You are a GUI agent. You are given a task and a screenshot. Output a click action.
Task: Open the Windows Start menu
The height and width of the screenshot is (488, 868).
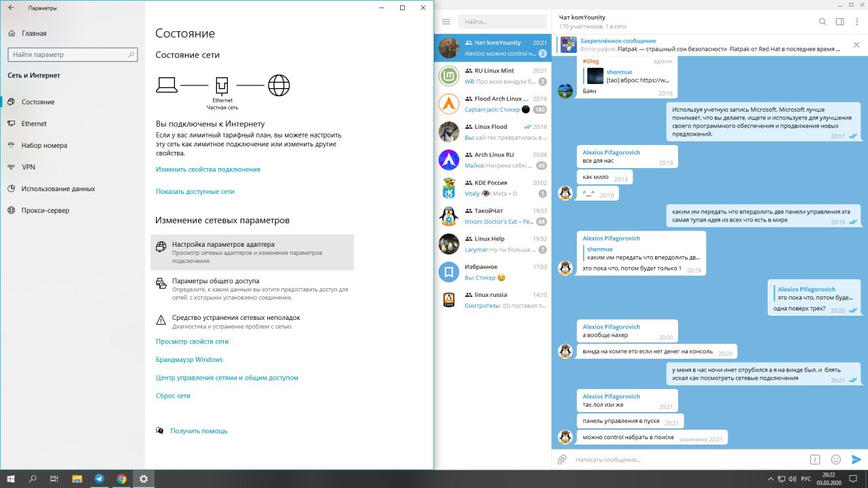click(x=11, y=479)
